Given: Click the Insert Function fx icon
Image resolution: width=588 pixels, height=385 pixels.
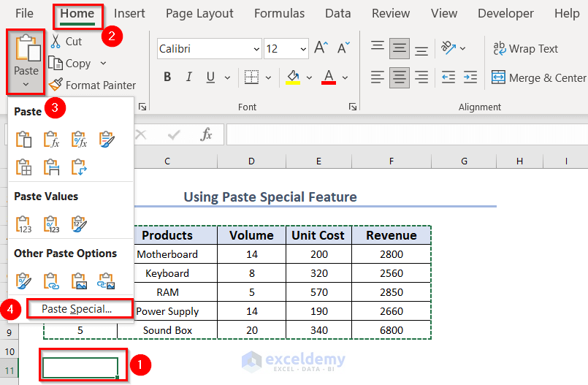Looking at the screenshot, I should (207, 134).
